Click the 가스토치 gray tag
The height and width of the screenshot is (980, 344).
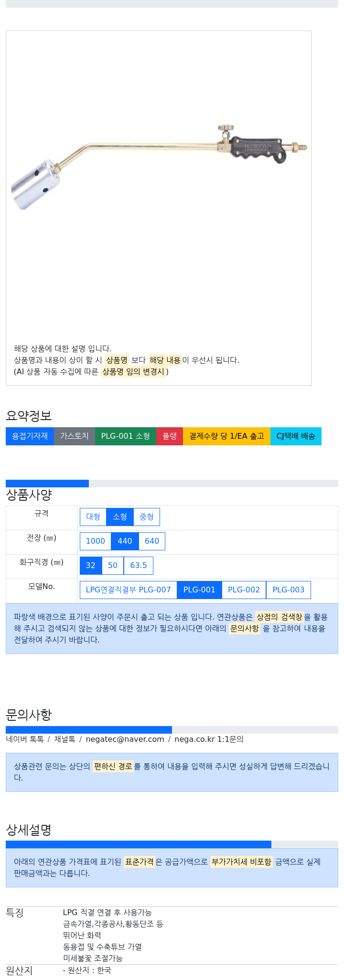coord(75,436)
